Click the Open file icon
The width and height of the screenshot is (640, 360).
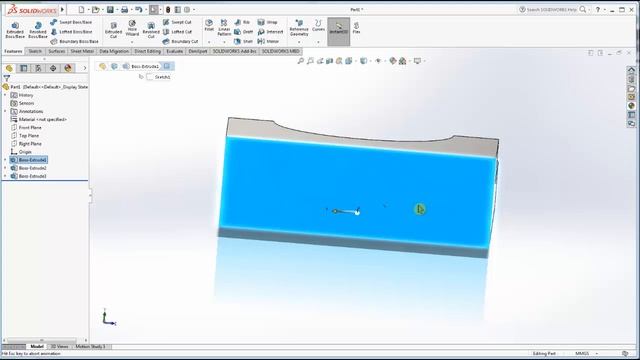click(x=96, y=9)
